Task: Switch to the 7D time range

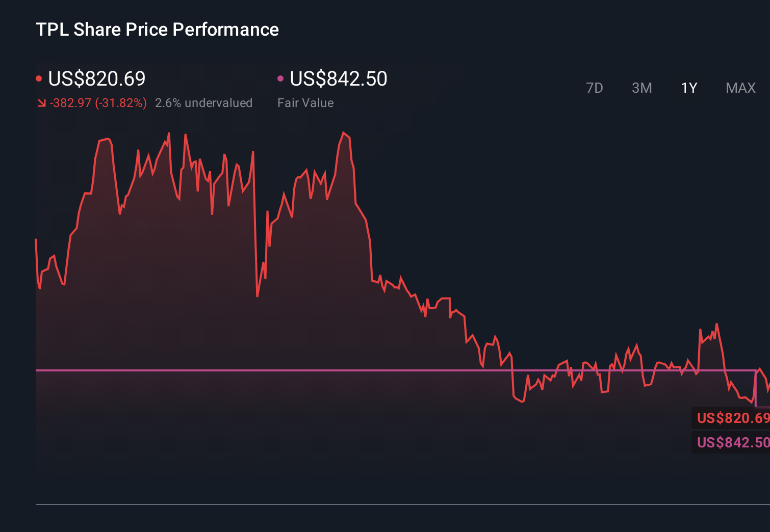Action: 595,88
